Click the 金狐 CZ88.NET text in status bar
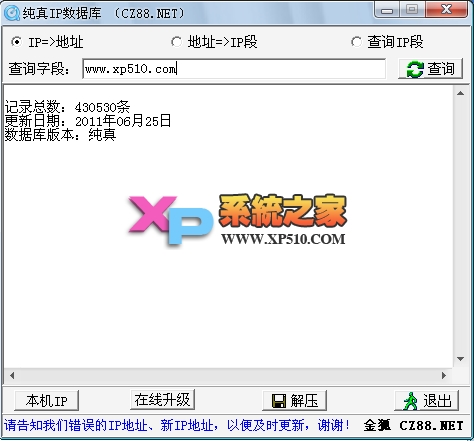The image size is (474, 441). [413, 426]
